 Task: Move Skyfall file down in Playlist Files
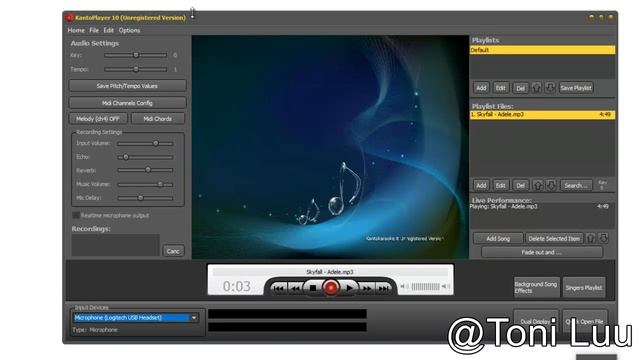coord(551,185)
